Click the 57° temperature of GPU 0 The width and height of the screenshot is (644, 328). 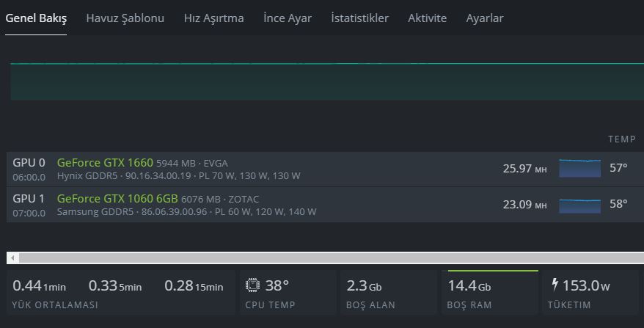[618, 168]
